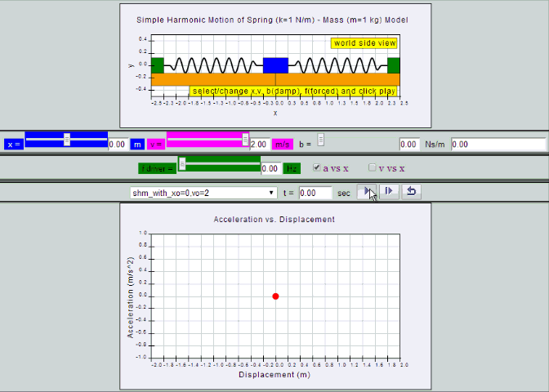
Task: Click the wide text field right of Ns/m
Action: tap(498, 145)
